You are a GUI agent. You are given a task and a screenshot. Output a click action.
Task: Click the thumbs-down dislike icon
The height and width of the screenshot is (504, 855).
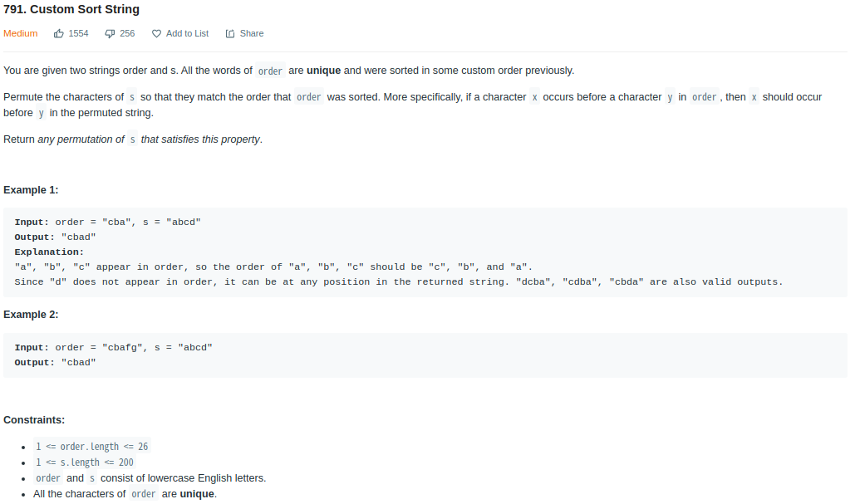[x=110, y=34]
